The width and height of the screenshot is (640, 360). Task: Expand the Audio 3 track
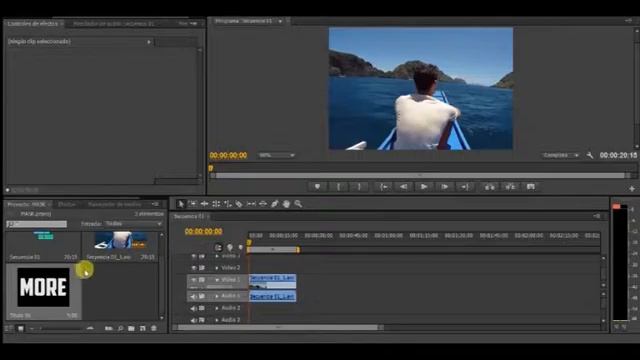click(x=217, y=320)
